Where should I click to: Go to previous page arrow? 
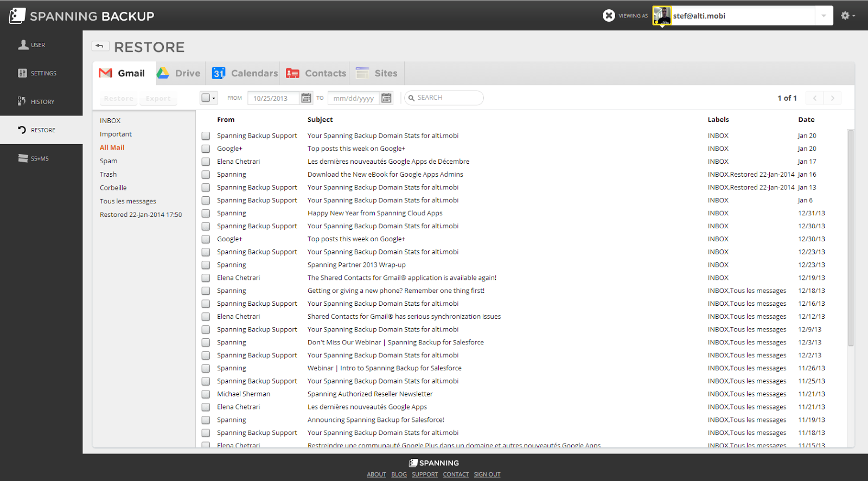pyautogui.click(x=814, y=98)
